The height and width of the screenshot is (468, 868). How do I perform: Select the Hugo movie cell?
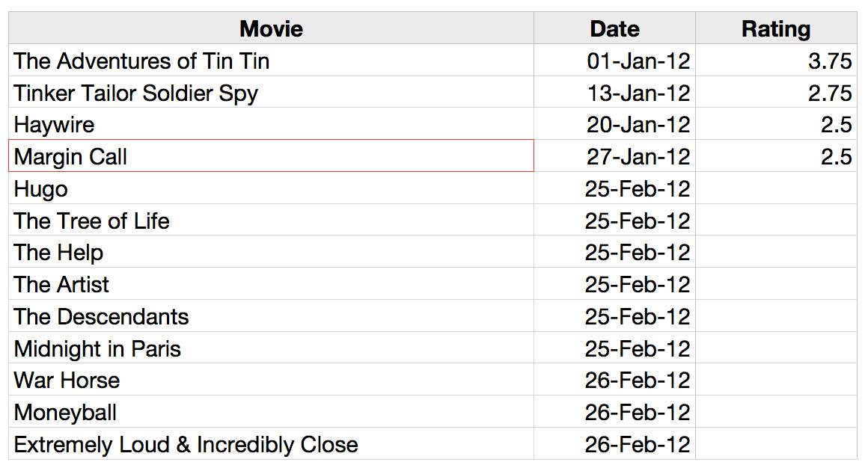coord(271,188)
